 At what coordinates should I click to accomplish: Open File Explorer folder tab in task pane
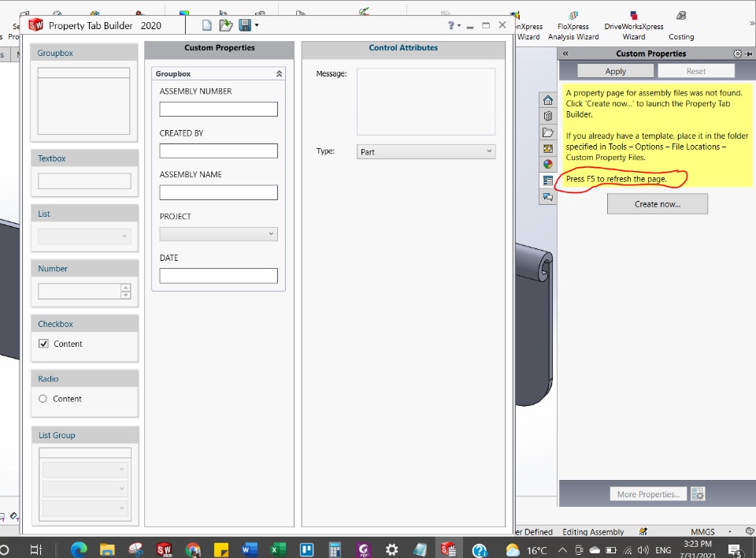point(548,132)
